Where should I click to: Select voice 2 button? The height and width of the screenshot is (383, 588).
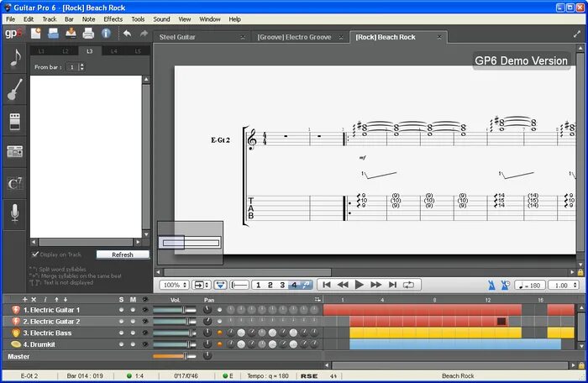click(270, 285)
